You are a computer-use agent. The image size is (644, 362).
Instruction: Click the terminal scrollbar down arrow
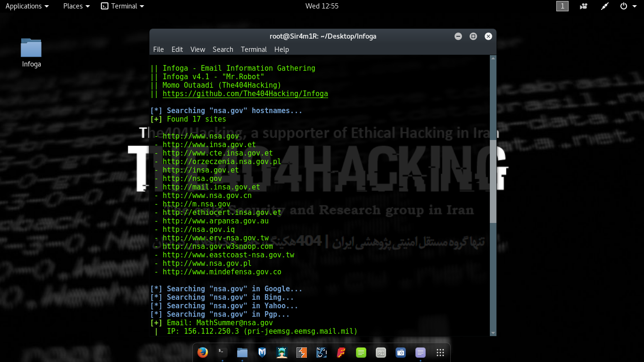coord(493,333)
